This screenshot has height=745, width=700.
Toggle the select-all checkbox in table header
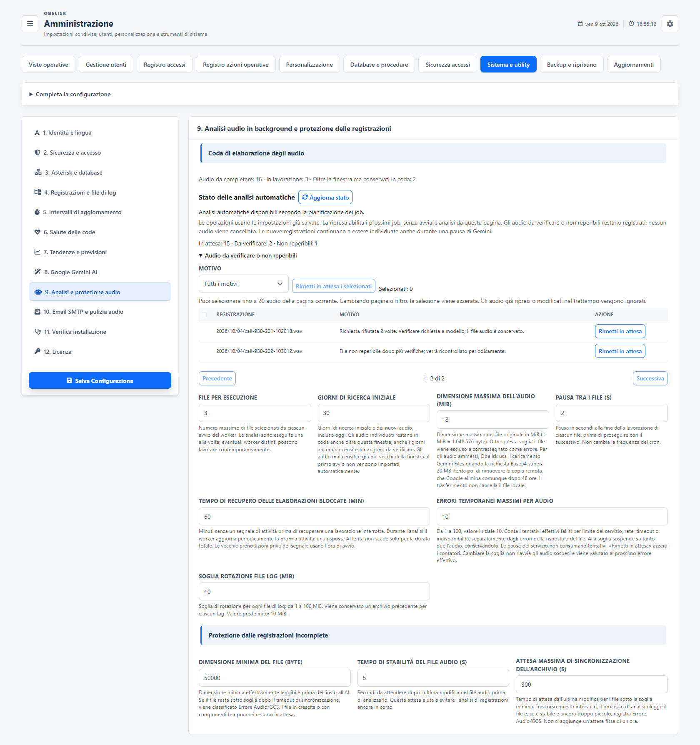tap(204, 315)
